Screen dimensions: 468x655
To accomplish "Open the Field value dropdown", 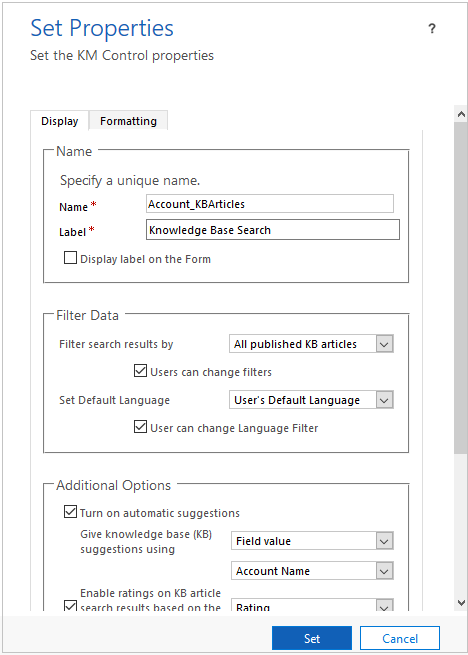I will 312,541.
